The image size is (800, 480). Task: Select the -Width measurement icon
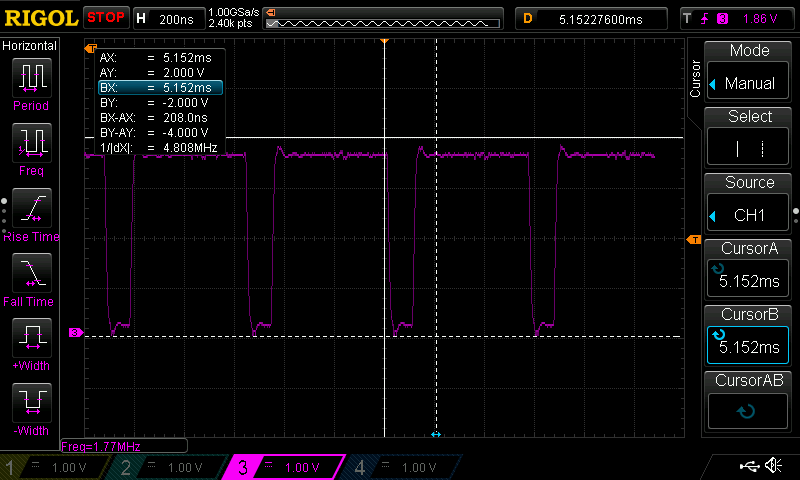[32, 402]
